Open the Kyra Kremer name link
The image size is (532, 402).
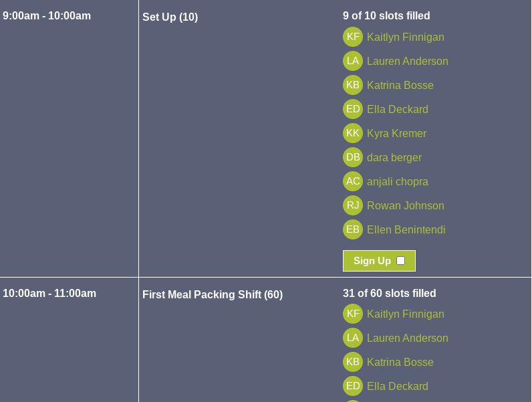[396, 134]
